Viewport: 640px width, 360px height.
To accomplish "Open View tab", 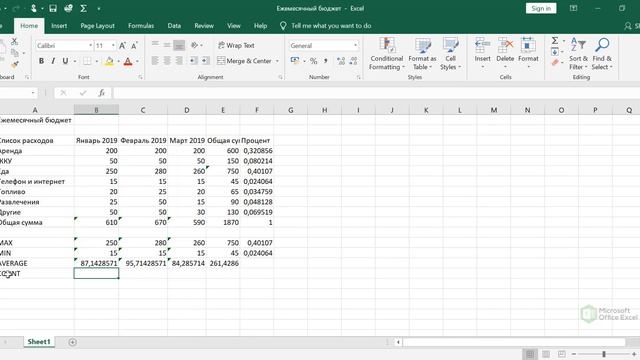I will click(234, 26).
